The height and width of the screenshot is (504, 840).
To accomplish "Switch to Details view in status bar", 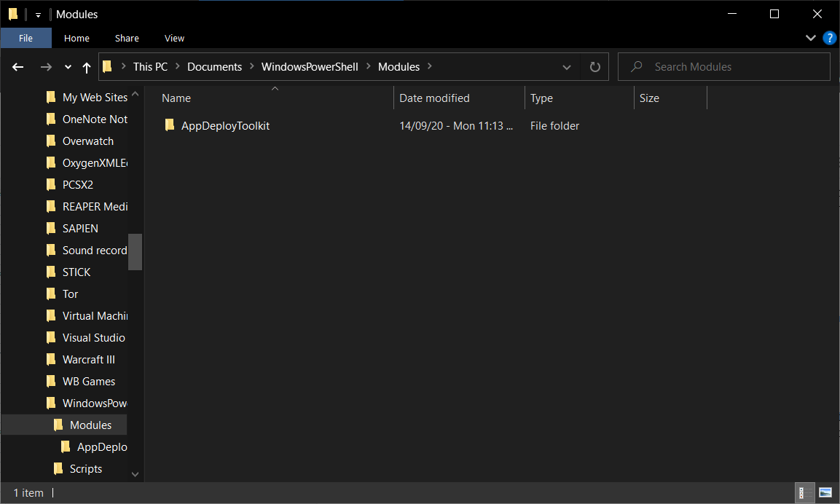I will (x=804, y=492).
